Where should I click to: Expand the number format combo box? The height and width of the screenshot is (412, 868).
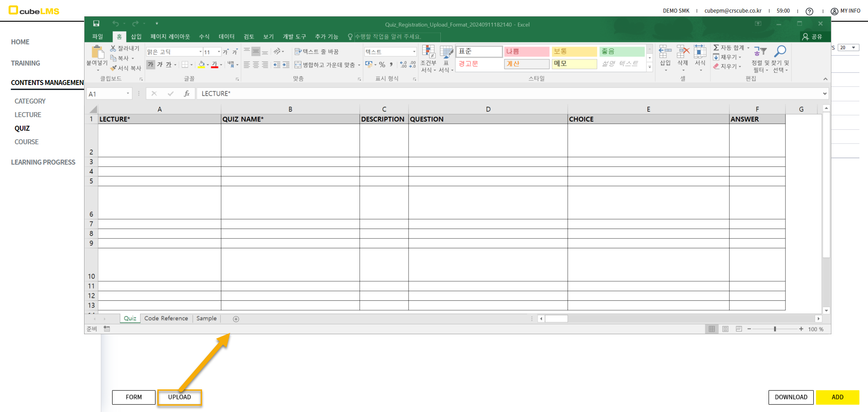(414, 52)
